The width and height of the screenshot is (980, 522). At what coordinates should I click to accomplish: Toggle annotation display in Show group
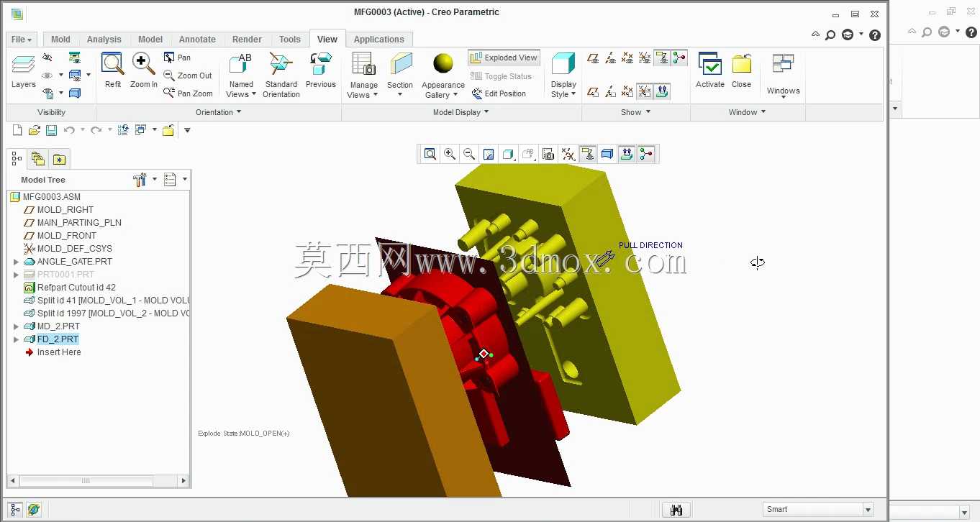662,58
